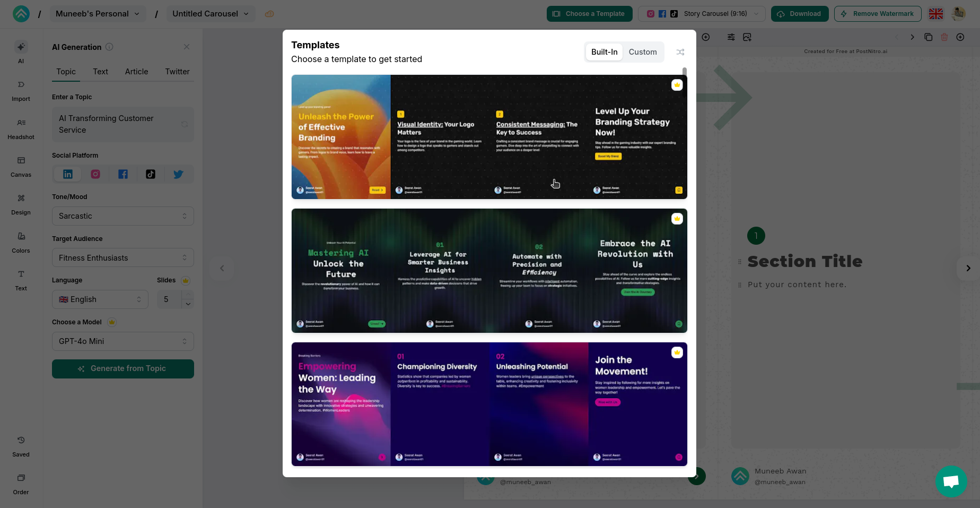Expand the Muneeb's Personal workspace dropdown
The image size is (980, 508).
pyautogui.click(x=98, y=14)
